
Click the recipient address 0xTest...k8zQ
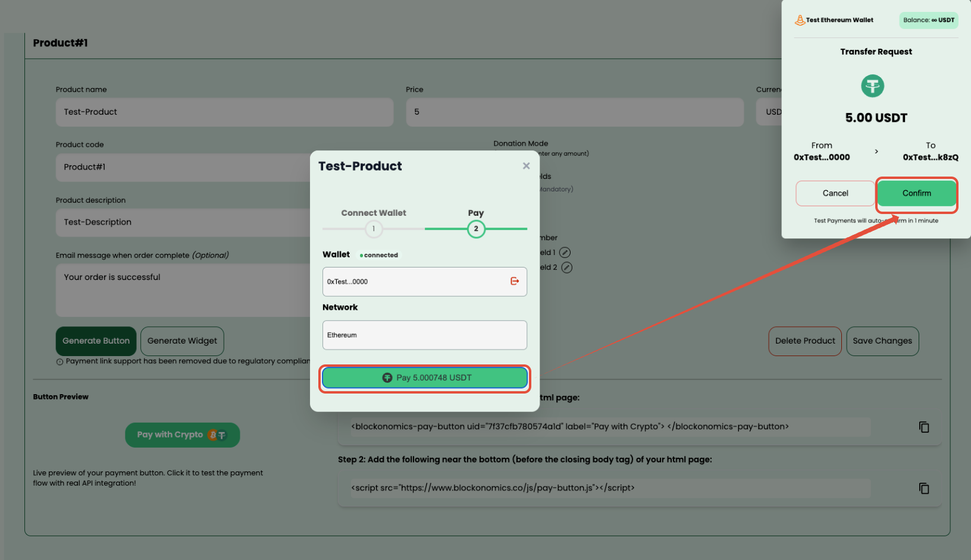coord(931,158)
